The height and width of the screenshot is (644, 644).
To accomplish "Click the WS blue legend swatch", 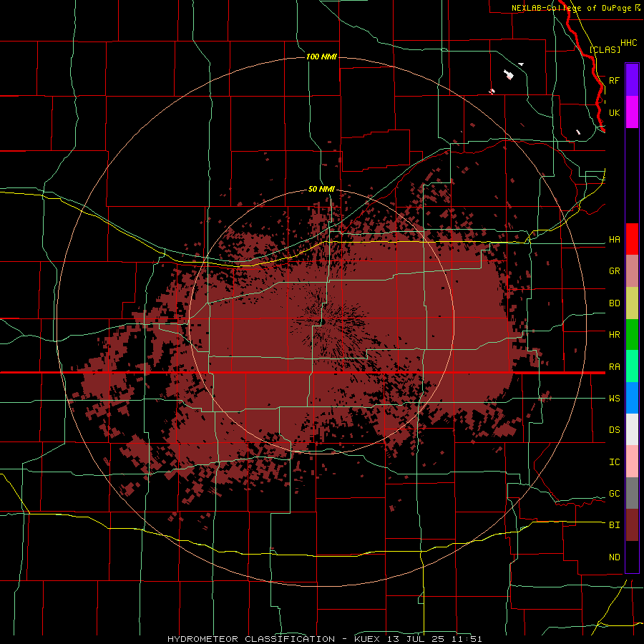I will [632, 398].
